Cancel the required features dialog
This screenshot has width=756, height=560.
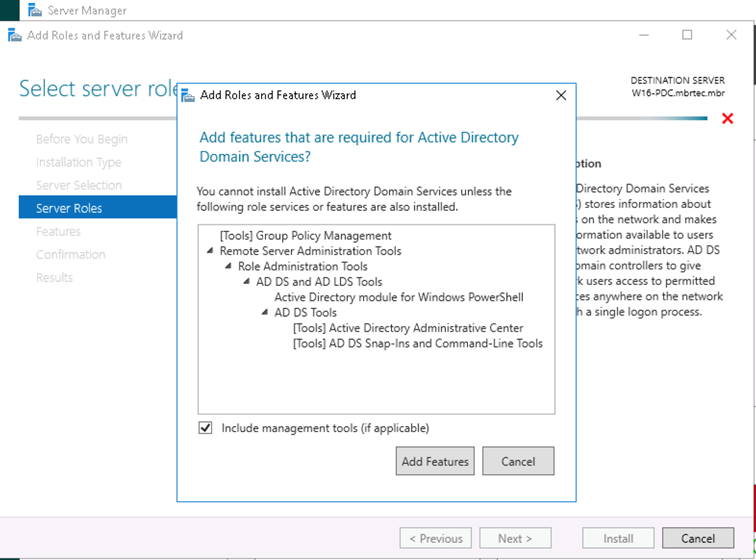[x=518, y=461]
